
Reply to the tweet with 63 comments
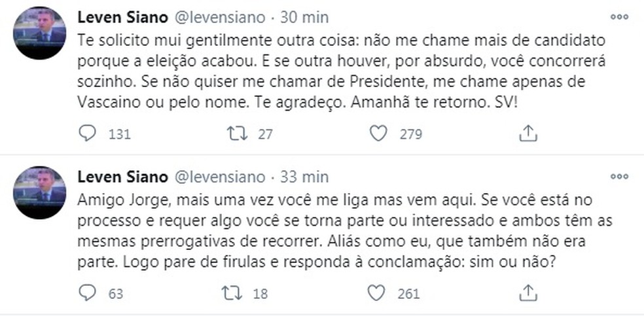pos(87,293)
